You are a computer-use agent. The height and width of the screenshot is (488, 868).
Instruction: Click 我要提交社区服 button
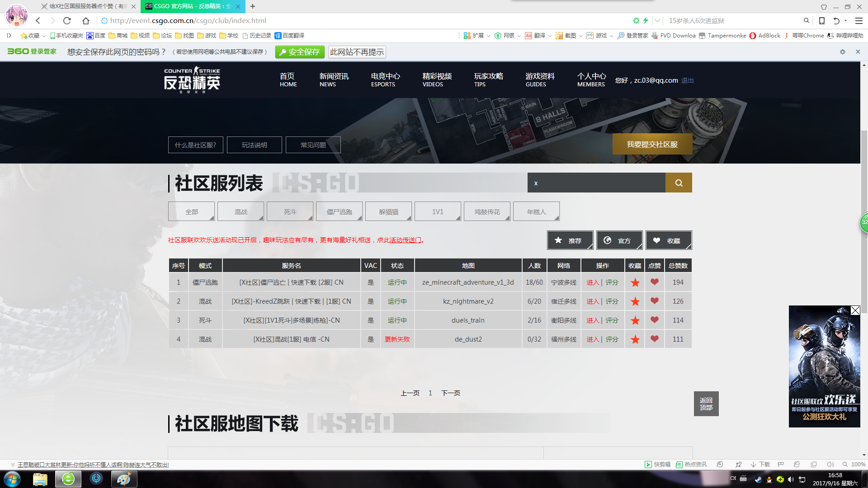652,144
